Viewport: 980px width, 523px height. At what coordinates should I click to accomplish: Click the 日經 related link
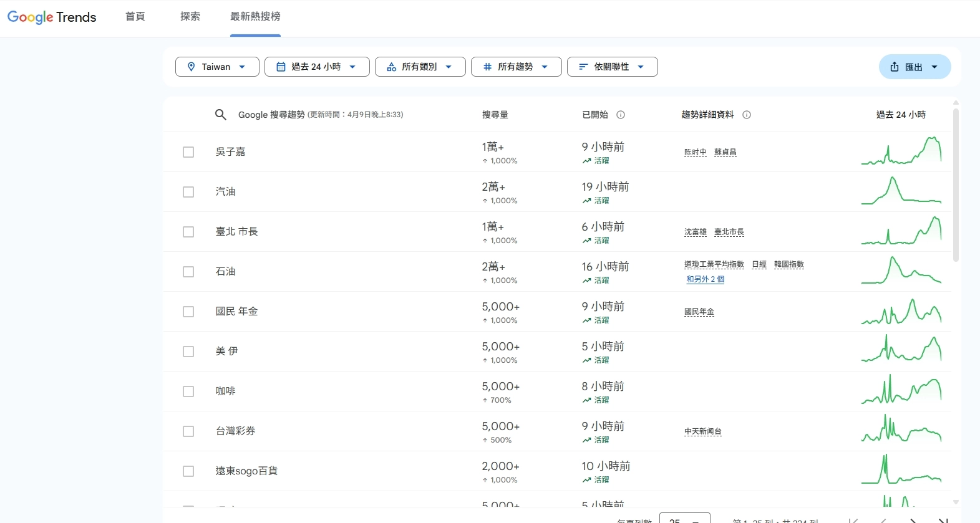(x=759, y=264)
